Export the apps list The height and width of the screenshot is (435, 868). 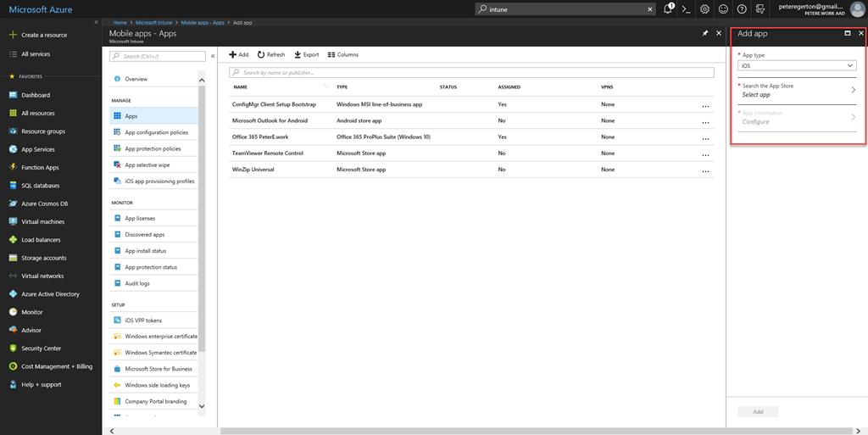tap(307, 54)
